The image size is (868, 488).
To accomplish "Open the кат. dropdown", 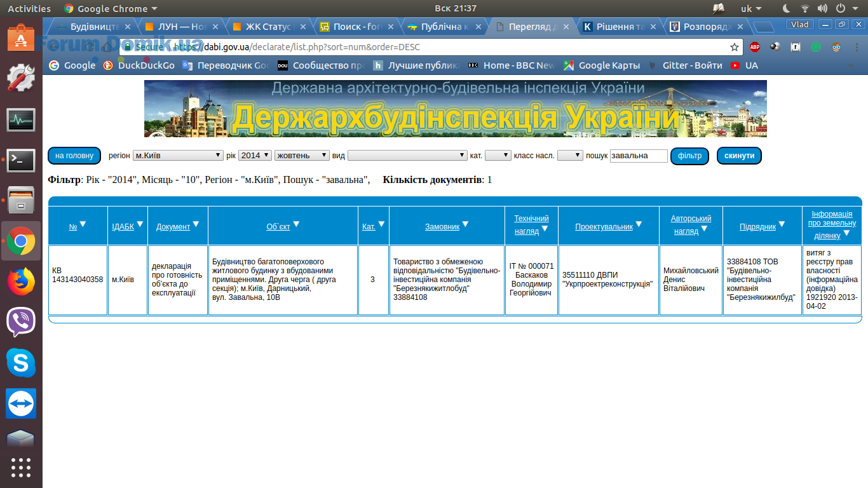I will click(x=498, y=155).
